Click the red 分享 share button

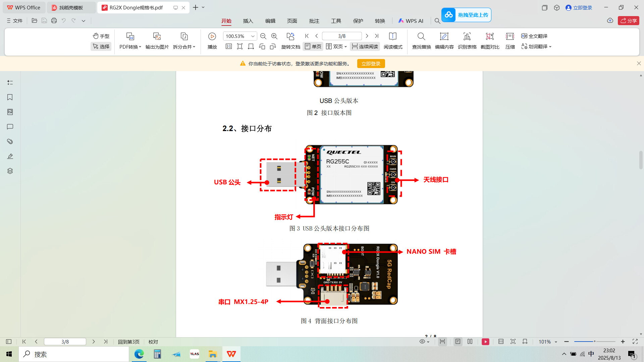coord(628,21)
